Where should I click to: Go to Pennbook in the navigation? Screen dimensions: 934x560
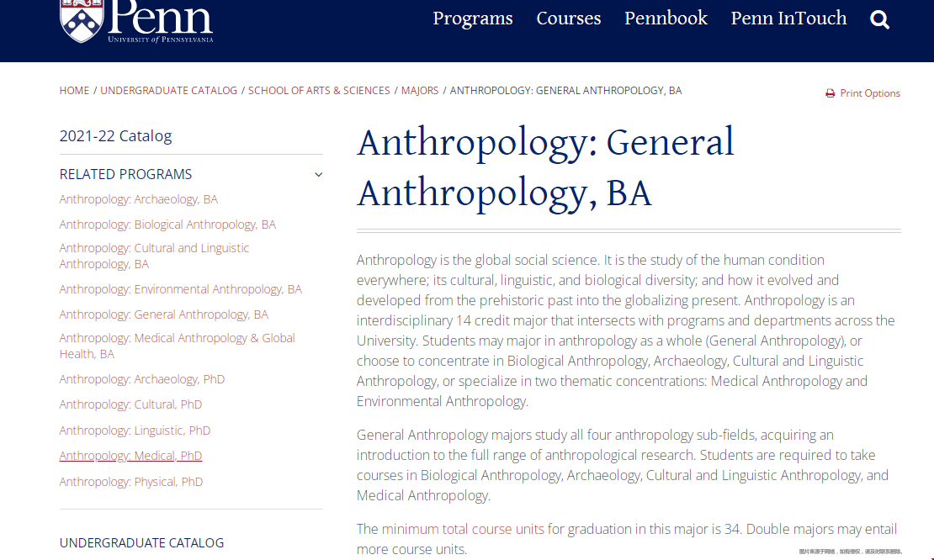coord(666,18)
